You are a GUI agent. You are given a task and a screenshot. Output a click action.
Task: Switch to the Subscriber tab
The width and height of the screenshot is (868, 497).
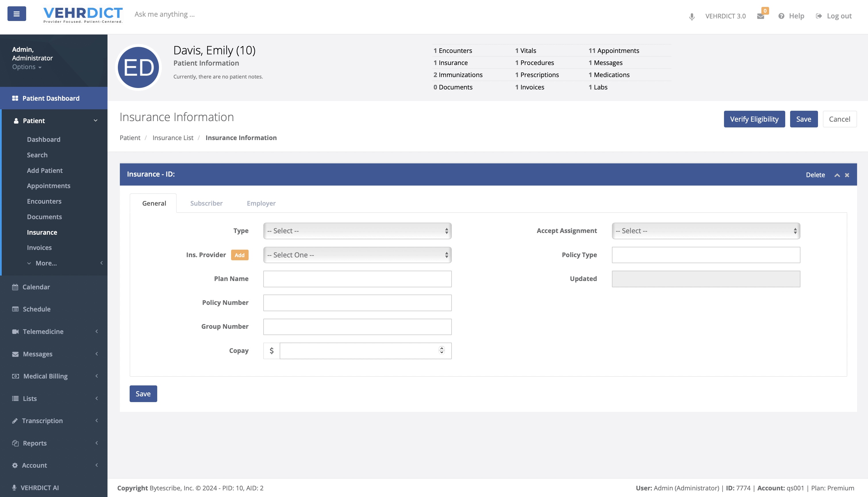point(206,203)
